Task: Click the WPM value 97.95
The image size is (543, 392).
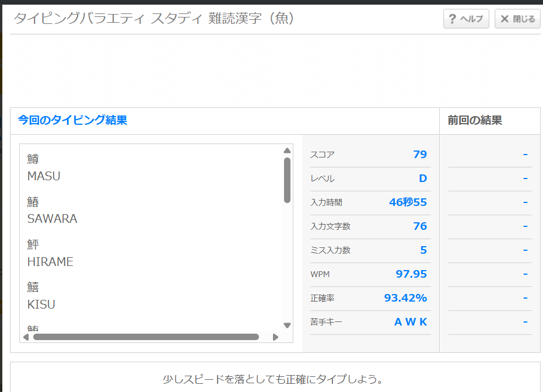Action: 411,274
